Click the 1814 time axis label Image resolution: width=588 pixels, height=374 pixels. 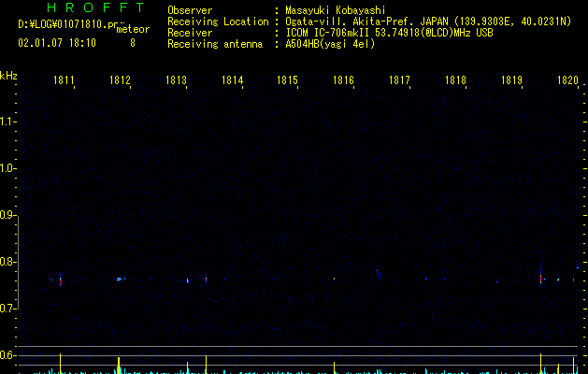point(232,80)
